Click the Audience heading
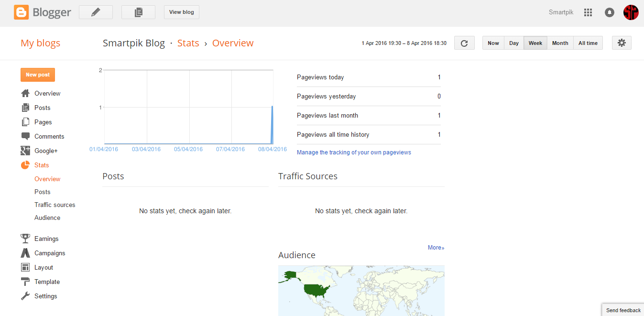The image size is (644, 316). click(x=297, y=255)
